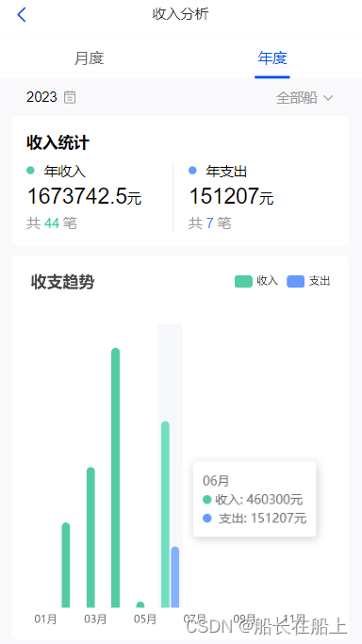The height and width of the screenshot is (644, 362).
Task: Click the tallest green income bar for 04月
Action: tap(116, 478)
